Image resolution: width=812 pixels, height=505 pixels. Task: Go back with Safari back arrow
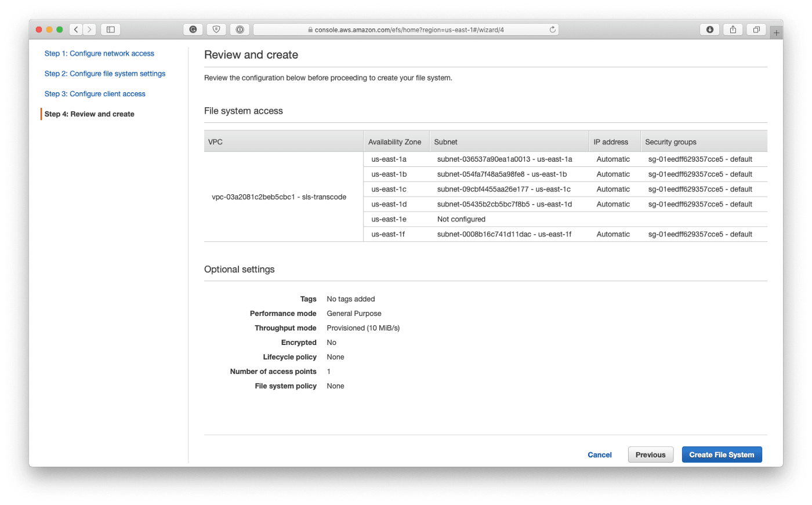[x=76, y=30]
